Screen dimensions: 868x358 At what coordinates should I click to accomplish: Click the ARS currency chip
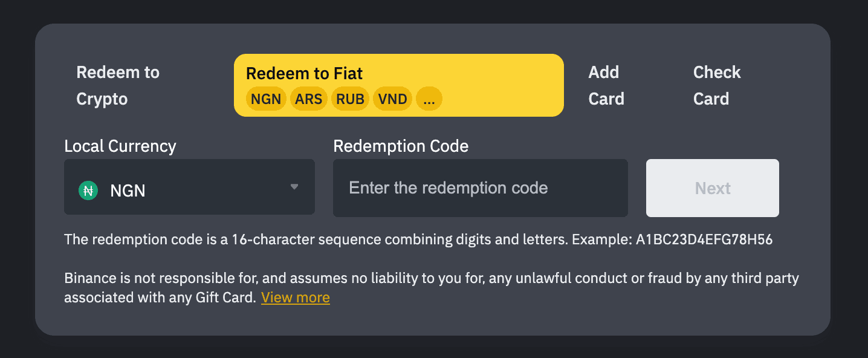(x=308, y=99)
